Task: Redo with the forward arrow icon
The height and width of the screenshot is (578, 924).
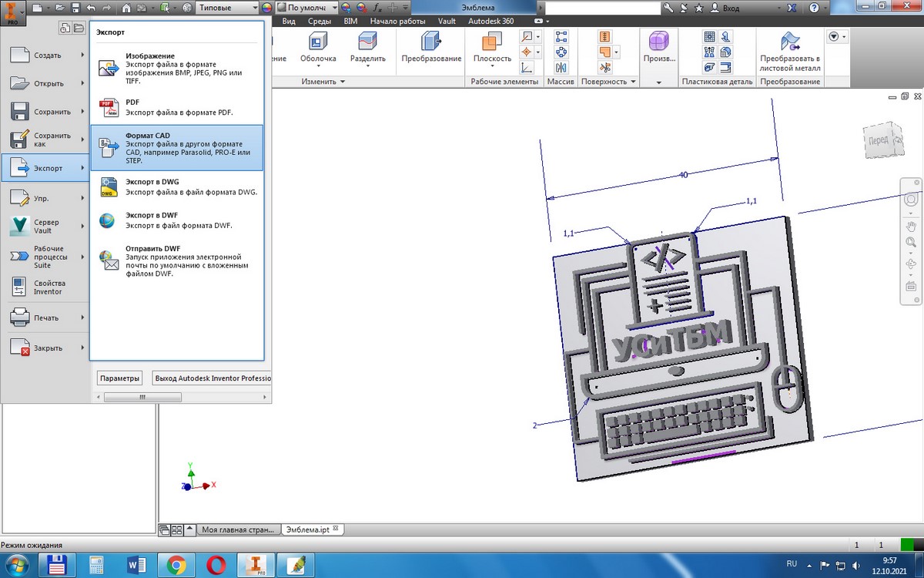Action: pos(106,8)
